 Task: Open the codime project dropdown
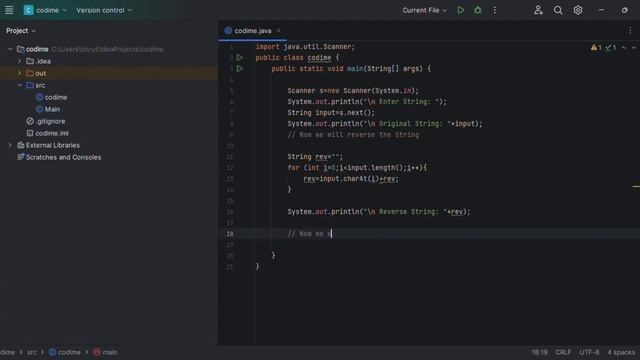(51, 10)
